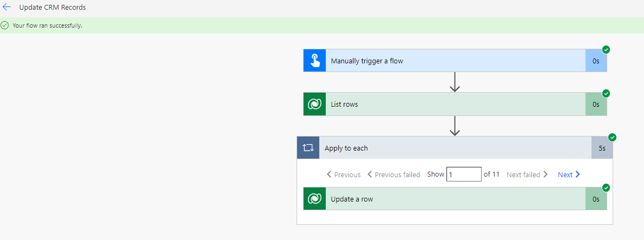644x240 pixels.
Task: Click the Apply to each loop icon
Action: coord(308,148)
